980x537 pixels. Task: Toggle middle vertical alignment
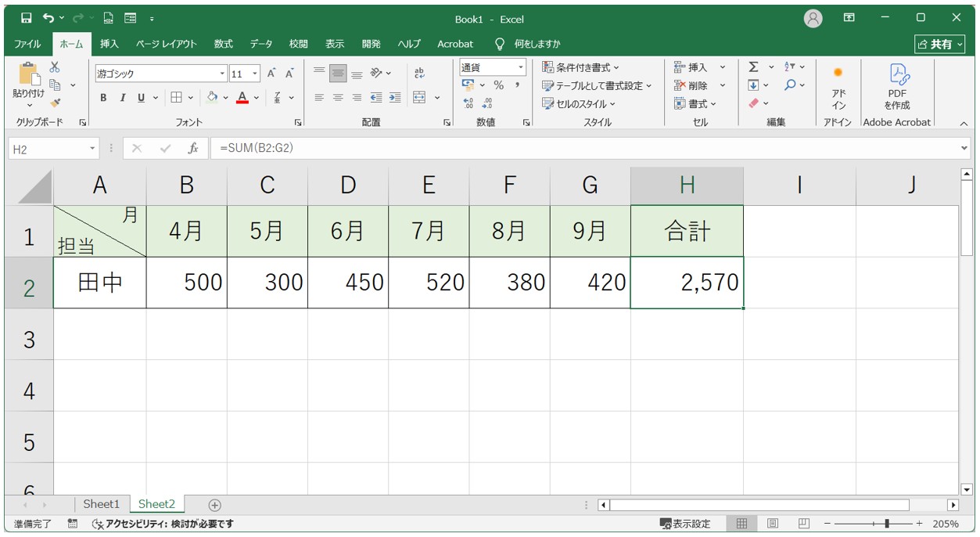click(338, 74)
